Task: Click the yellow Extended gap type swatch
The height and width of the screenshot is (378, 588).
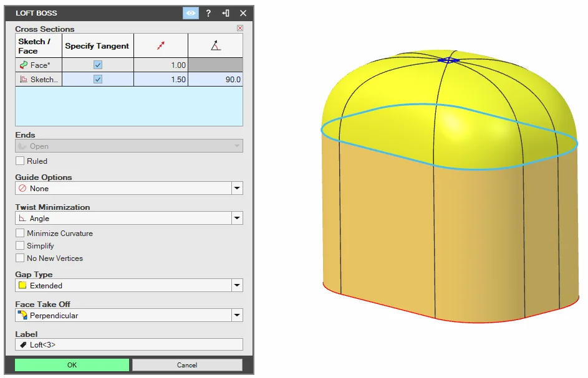Action: (x=22, y=285)
